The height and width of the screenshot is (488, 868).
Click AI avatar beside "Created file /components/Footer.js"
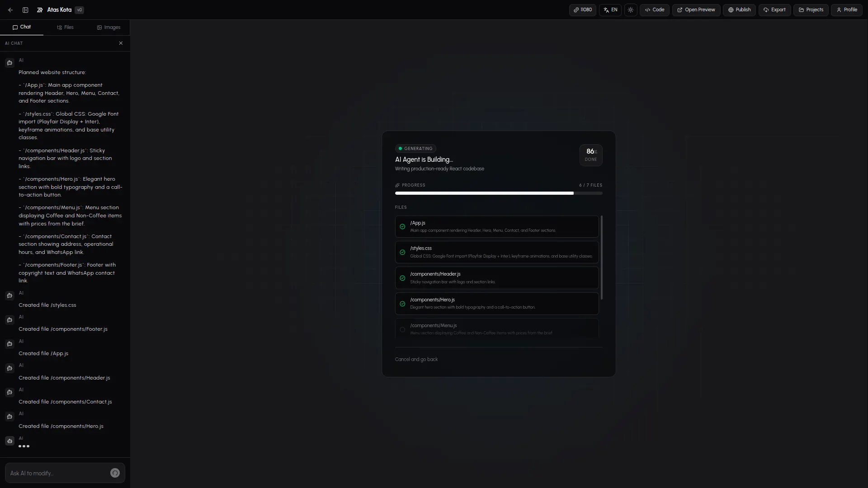(9, 320)
